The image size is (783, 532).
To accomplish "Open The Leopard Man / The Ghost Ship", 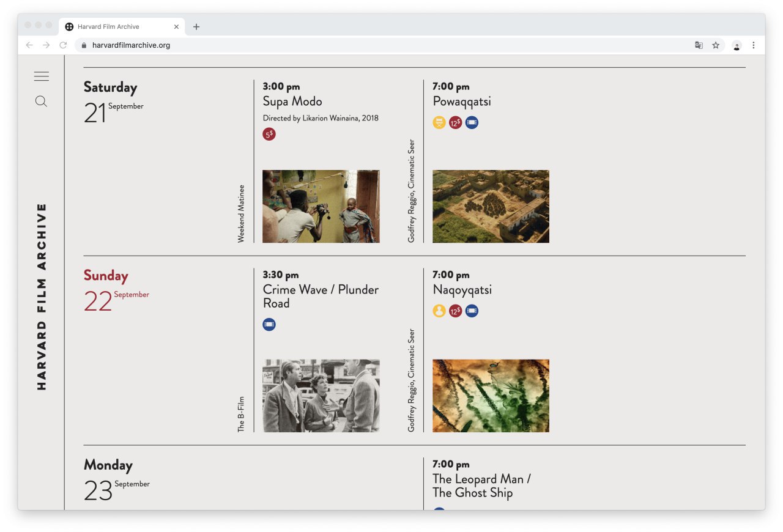I will (481, 486).
